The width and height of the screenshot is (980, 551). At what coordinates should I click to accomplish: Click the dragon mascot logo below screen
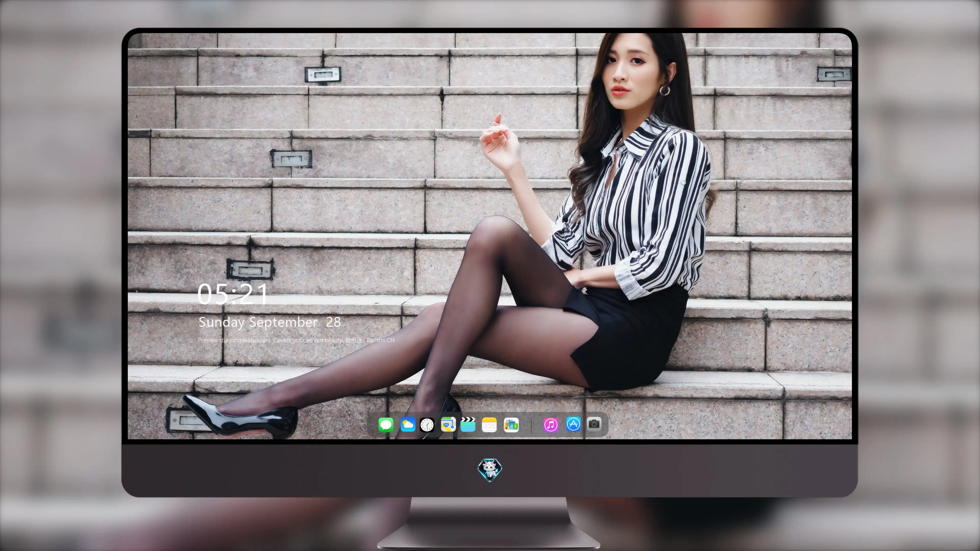click(490, 470)
